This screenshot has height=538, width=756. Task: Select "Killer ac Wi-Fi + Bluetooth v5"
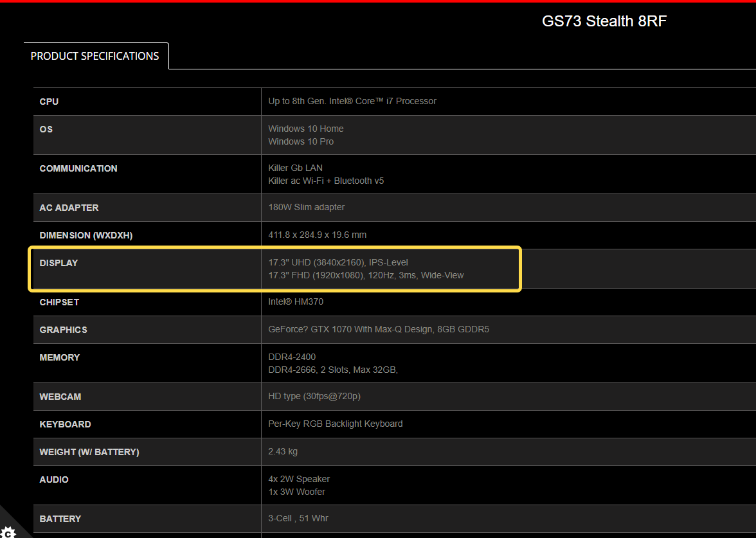(326, 181)
